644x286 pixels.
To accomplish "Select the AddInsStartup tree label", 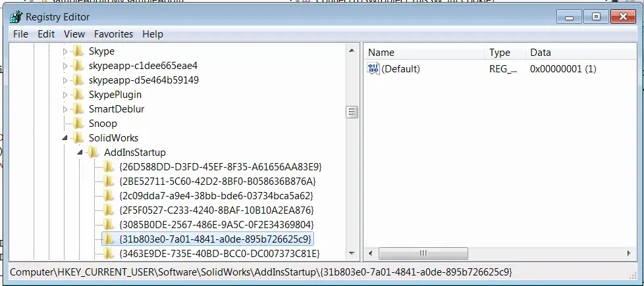I will pos(135,153).
